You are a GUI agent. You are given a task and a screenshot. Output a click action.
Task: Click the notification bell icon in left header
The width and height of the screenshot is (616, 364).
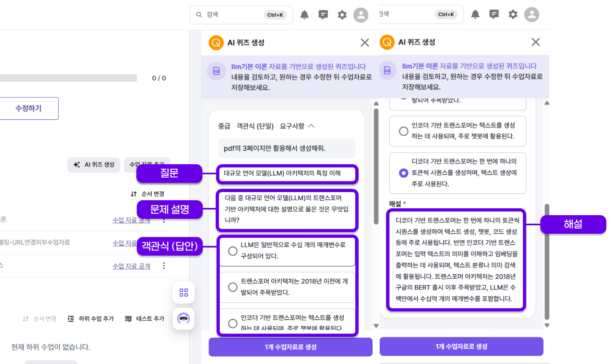(304, 15)
